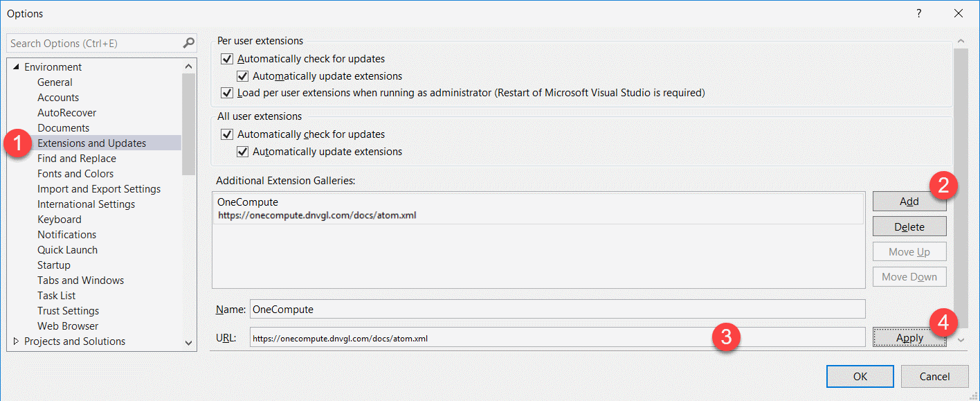The image size is (980, 401).
Task: Expand the Projects and Solutions node
Action: pos(16,341)
